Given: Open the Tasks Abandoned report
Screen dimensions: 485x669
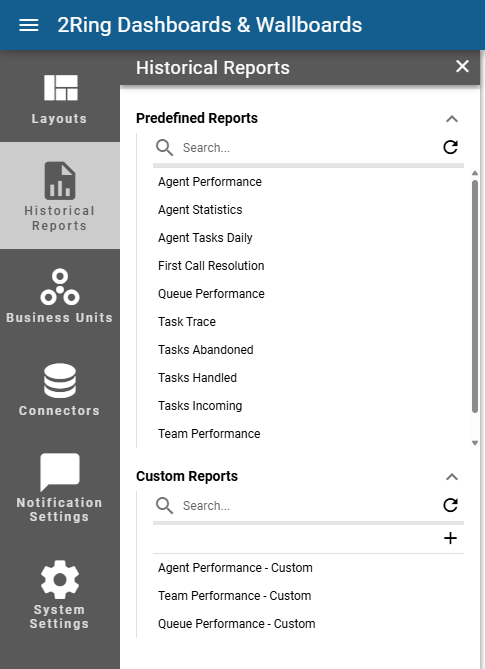Looking at the screenshot, I should coord(206,350).
